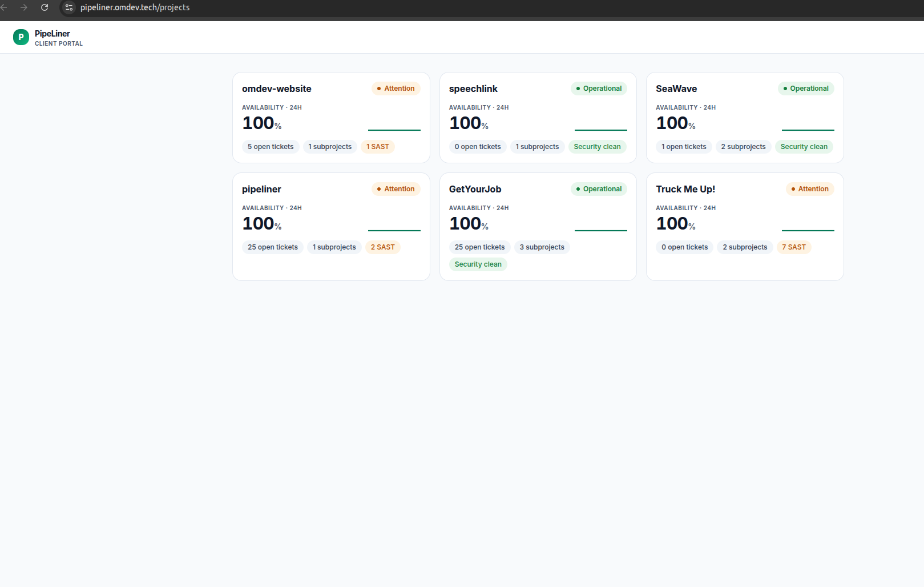This screenshot has height=587, width=924.
Task: Select Truck Me Up!'s '0 open tickets' chip
Action: (685, 247)
